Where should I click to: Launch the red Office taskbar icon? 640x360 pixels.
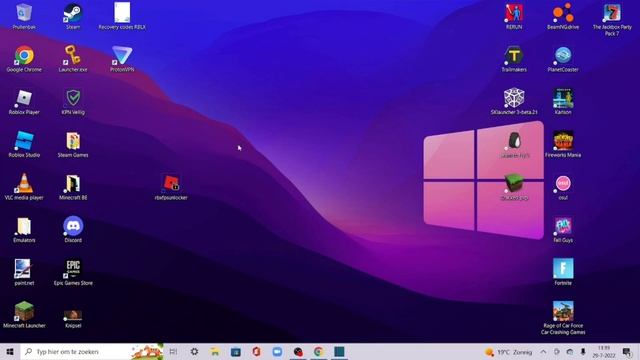[x=256, y=351]
